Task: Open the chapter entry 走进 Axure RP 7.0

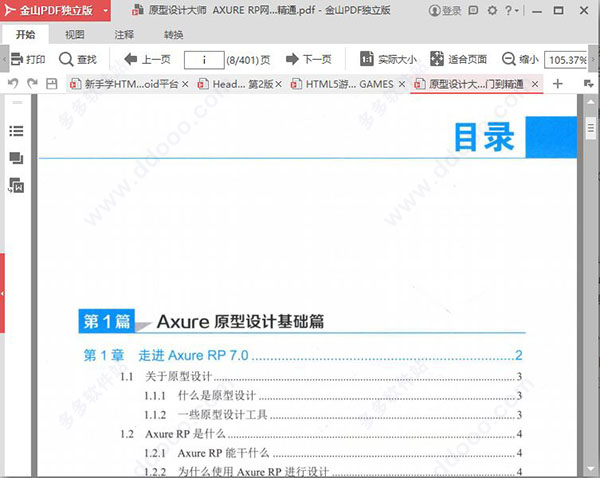Action: click(303, 355)
